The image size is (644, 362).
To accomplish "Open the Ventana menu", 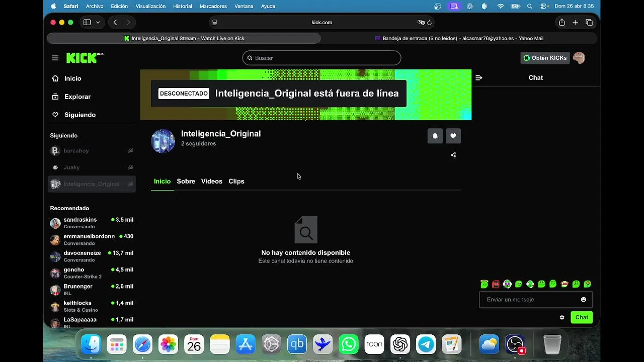I will 244,6.
